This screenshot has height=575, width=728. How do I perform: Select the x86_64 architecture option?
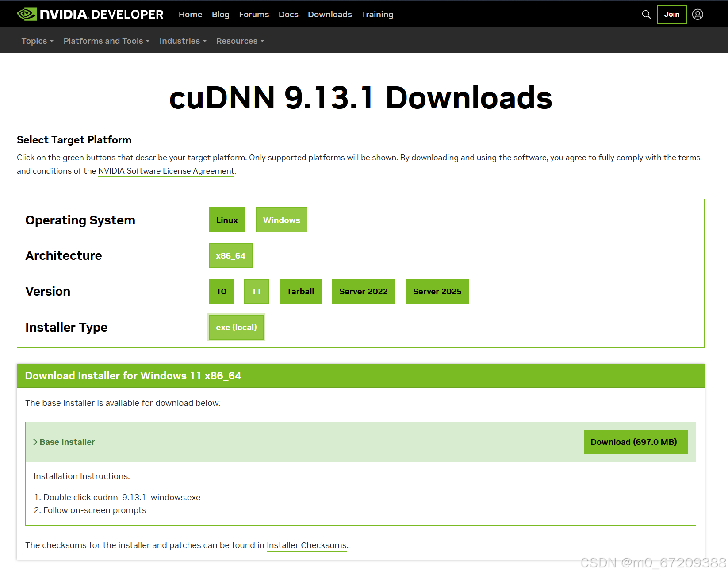click(x=230, y=255)
